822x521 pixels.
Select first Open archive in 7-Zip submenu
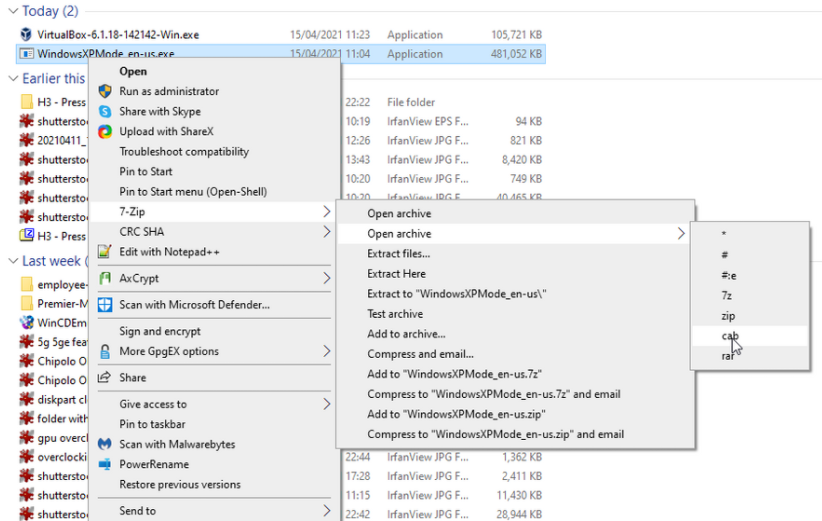tap(399, 213)
